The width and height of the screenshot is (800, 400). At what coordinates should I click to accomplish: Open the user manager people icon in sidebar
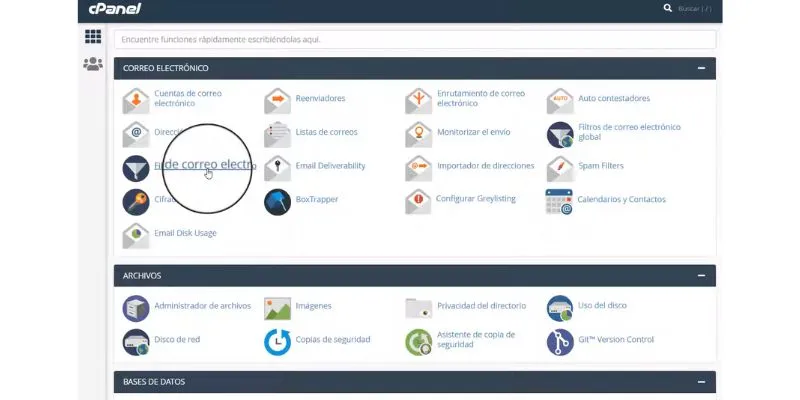93,64
